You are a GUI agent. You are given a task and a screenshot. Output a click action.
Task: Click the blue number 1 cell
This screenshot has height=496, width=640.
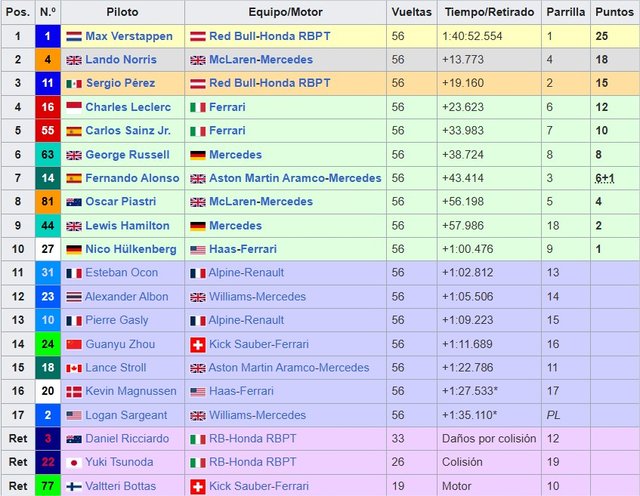(48, 36)
